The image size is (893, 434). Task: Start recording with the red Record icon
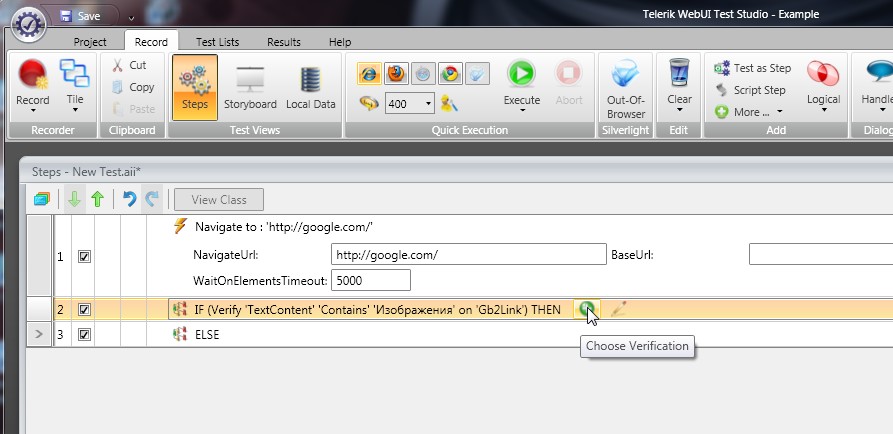(x=32, y=75)
